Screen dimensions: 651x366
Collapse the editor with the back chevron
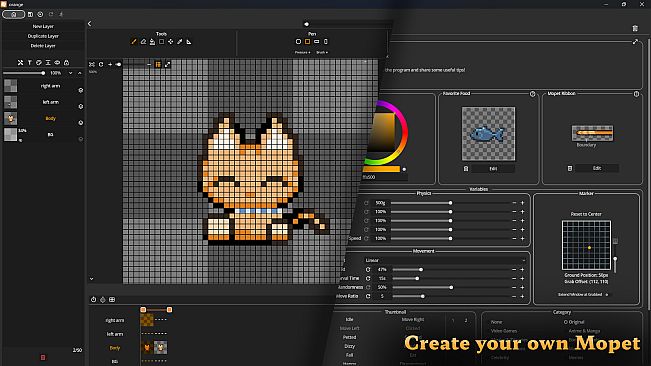(90, 24)
